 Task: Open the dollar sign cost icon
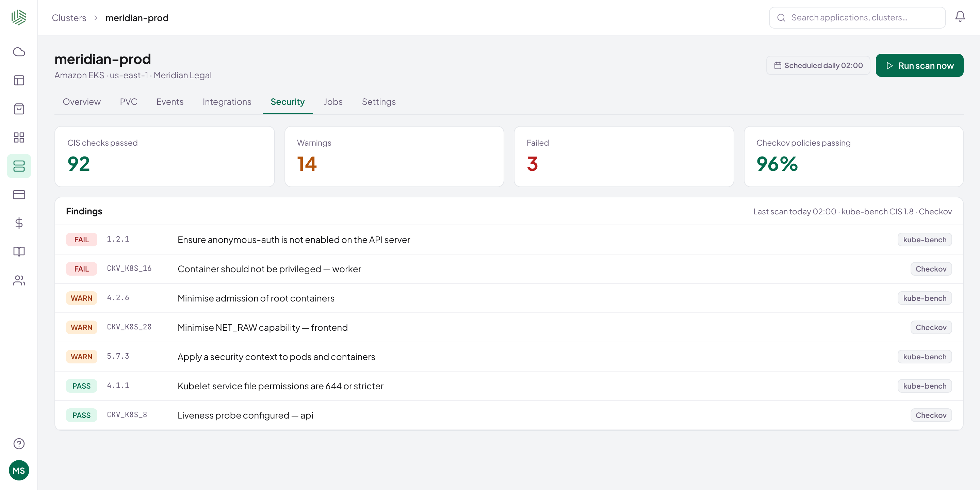click(x=19, y=223)
